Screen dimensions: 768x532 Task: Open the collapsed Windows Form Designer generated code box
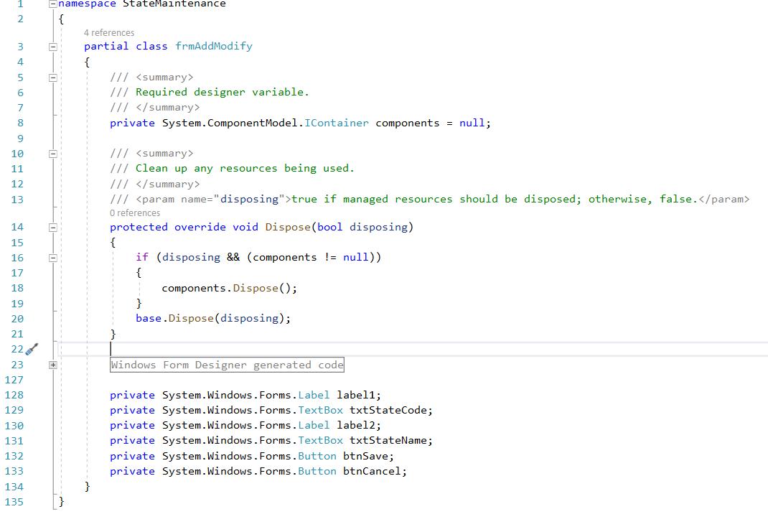pyautogui.click(x=227, y=365)
